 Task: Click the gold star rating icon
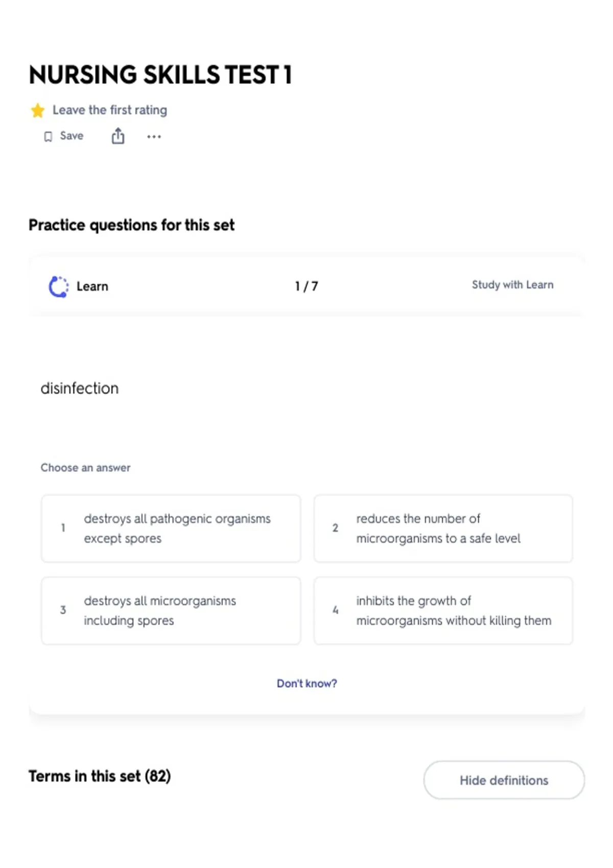click(37, 110)
